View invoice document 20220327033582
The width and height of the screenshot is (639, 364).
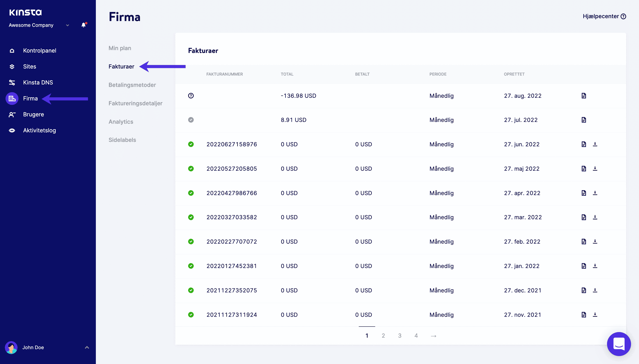[x=584, y=217]
